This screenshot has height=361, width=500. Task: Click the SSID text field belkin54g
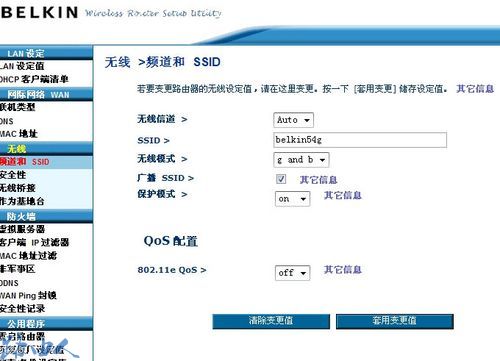point(360,140)
